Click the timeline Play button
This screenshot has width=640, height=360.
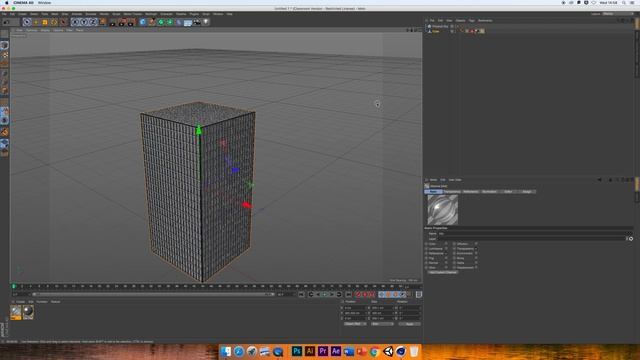324,294
